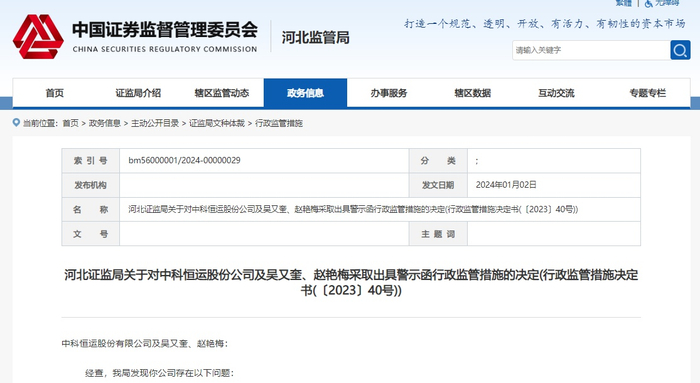The image size is (700, 383).
Task: Click the 发布机构 label cell
Action: (91, 185)
